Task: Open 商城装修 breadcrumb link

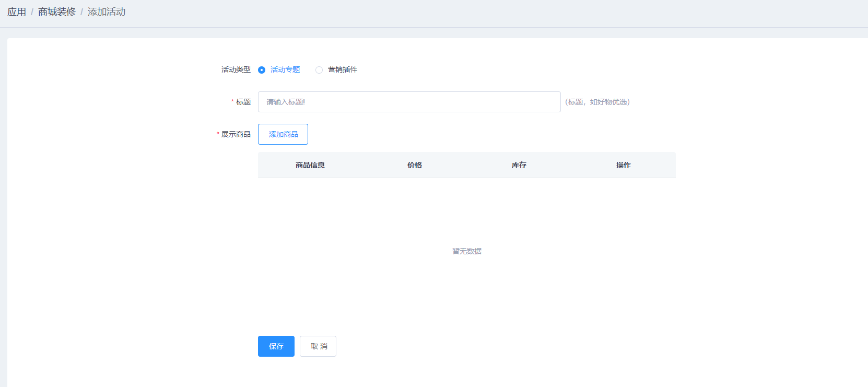Action: pyautogui.click(x=57, y=12)
